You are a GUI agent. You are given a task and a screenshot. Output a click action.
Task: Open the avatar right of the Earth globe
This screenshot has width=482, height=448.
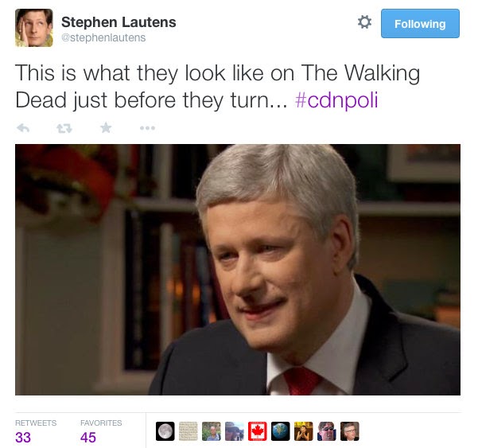[x=303, y=431]
